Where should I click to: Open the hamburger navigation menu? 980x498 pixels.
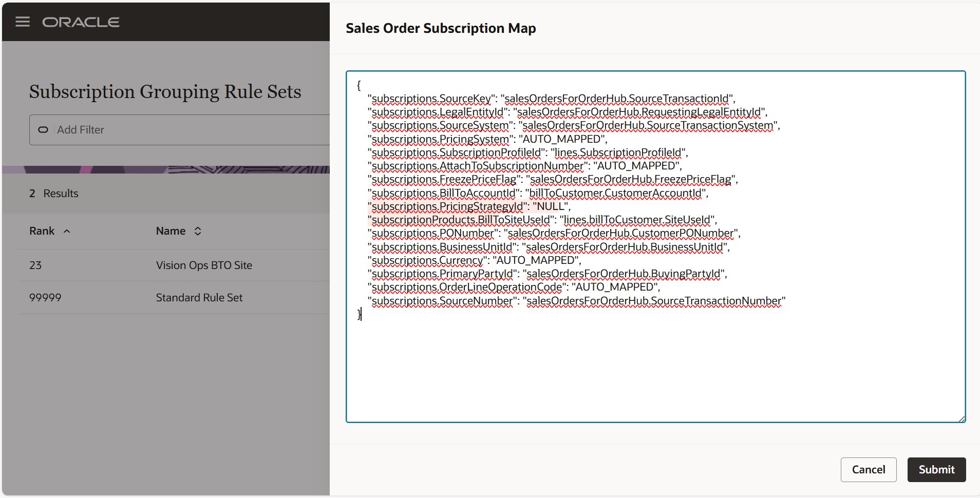(x=23, y=22)
